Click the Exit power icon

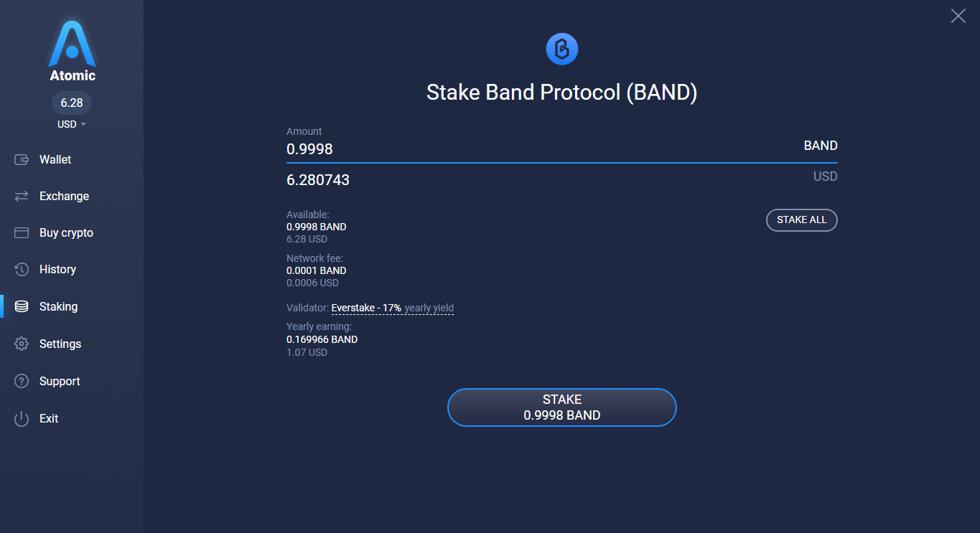coord(22,418)
